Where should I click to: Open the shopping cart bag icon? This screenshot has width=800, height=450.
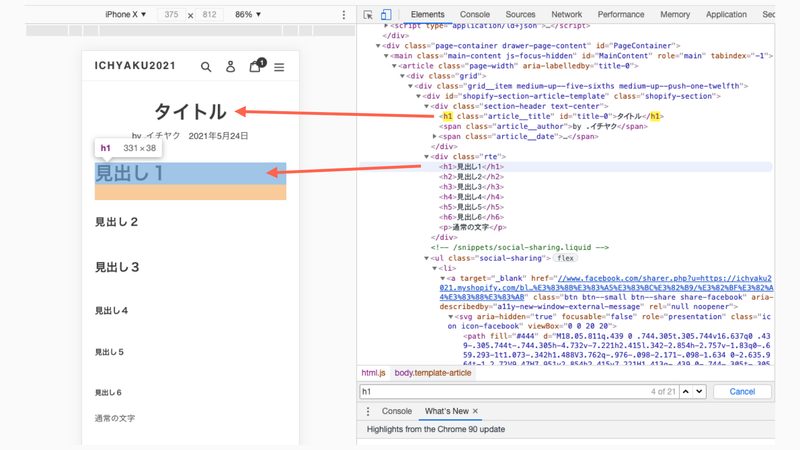click(x=257, y=65)
